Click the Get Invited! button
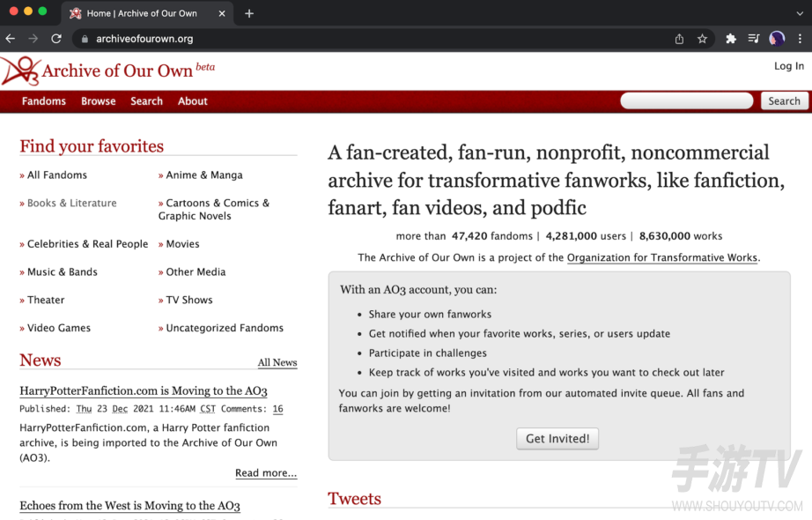This screenshot has width=812, height=520. (557, 439)
